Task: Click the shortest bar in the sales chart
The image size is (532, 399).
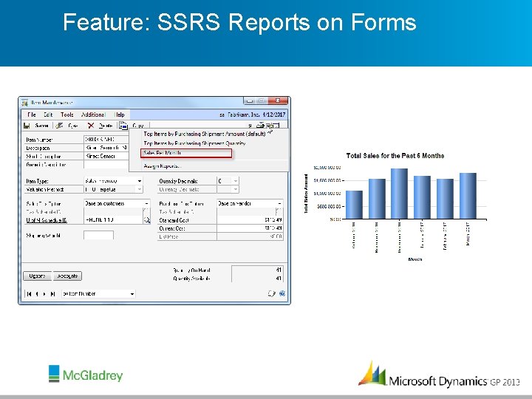Action: click(x=354, y=205)
